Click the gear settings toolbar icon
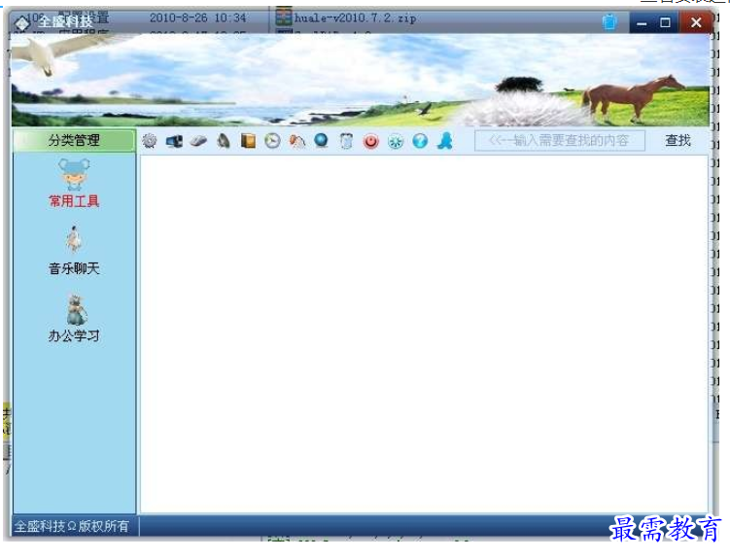 pyautogui.click(x=150, y=141)
